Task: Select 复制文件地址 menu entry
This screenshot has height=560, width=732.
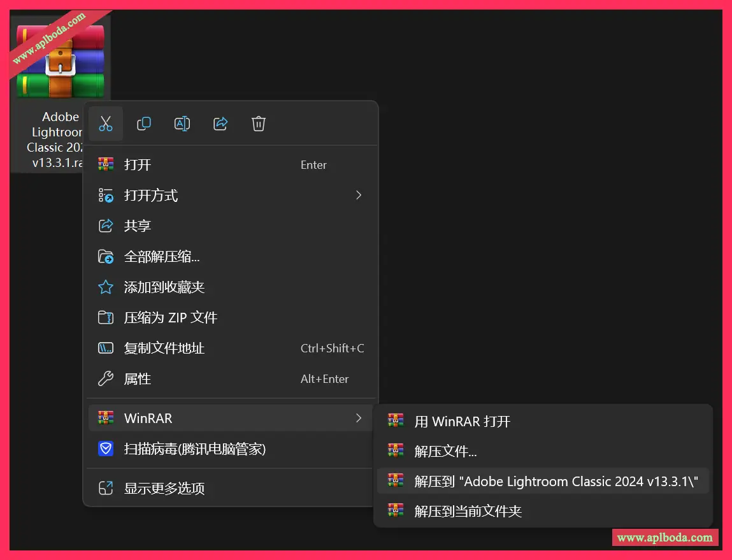Action: coord(164,348)
